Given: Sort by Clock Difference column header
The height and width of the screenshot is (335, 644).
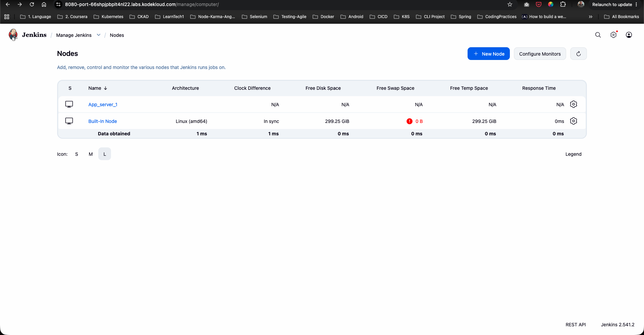Looking at the screenshot, I should 252,88.
